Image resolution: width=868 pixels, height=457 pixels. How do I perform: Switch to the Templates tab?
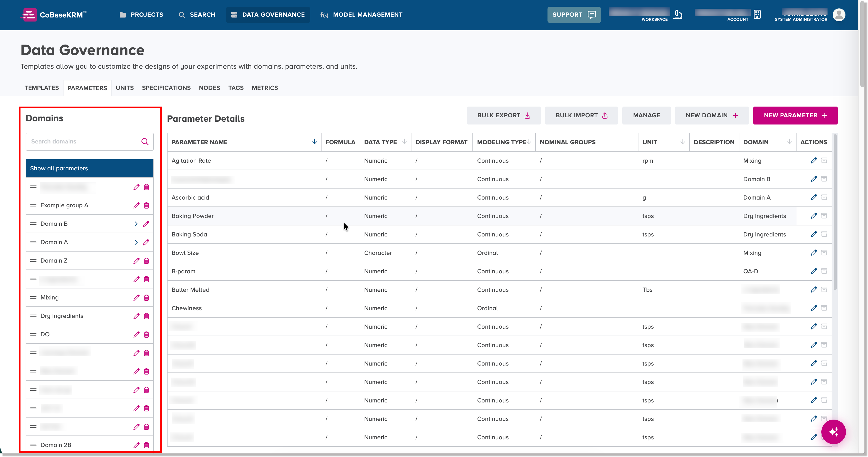[x=42, y=88]
